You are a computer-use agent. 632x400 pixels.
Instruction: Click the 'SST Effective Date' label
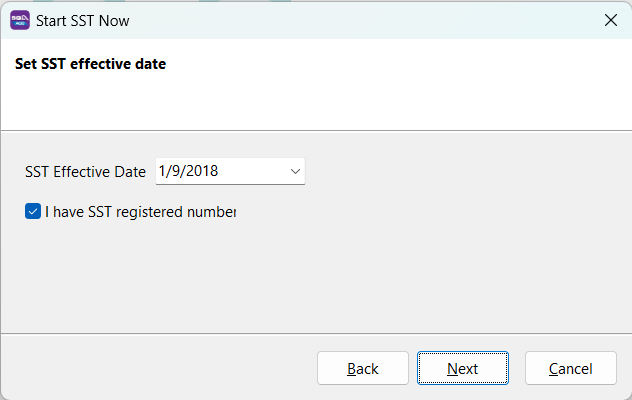coord(85,172)
